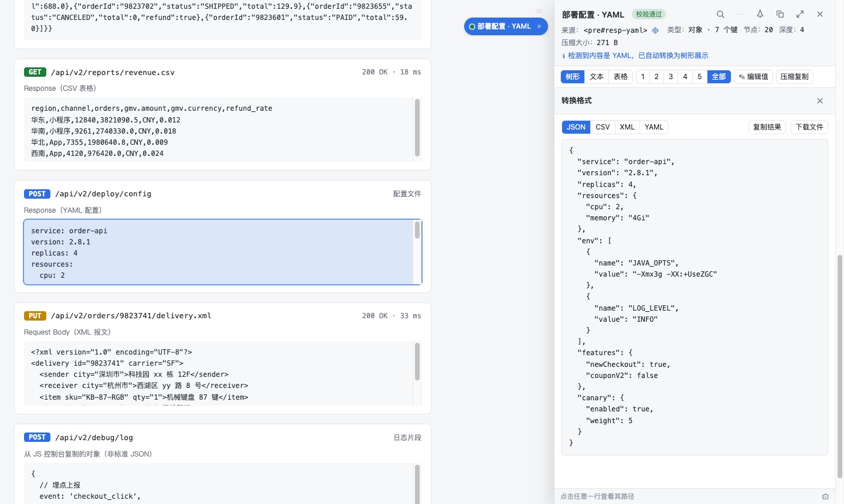This screenshot has width=844, height=504.
Task: Close the 转换格式 conversion section
Action: coord(820,101)
